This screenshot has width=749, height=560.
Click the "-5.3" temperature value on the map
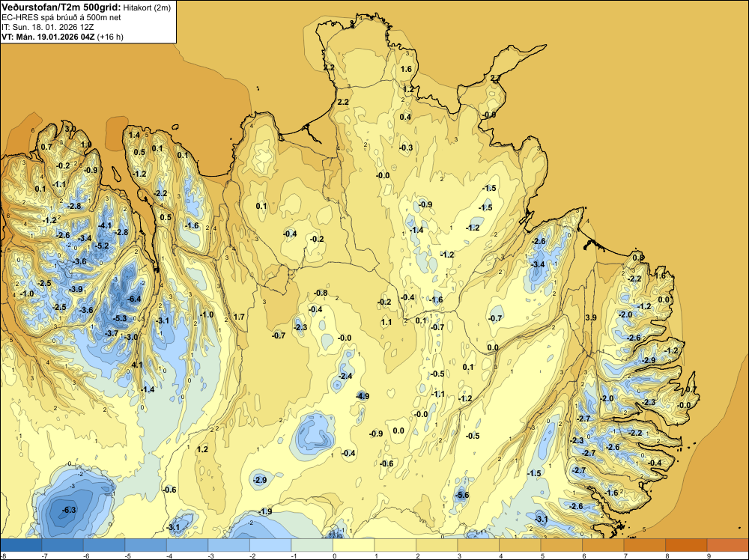[x=120, y=318]
